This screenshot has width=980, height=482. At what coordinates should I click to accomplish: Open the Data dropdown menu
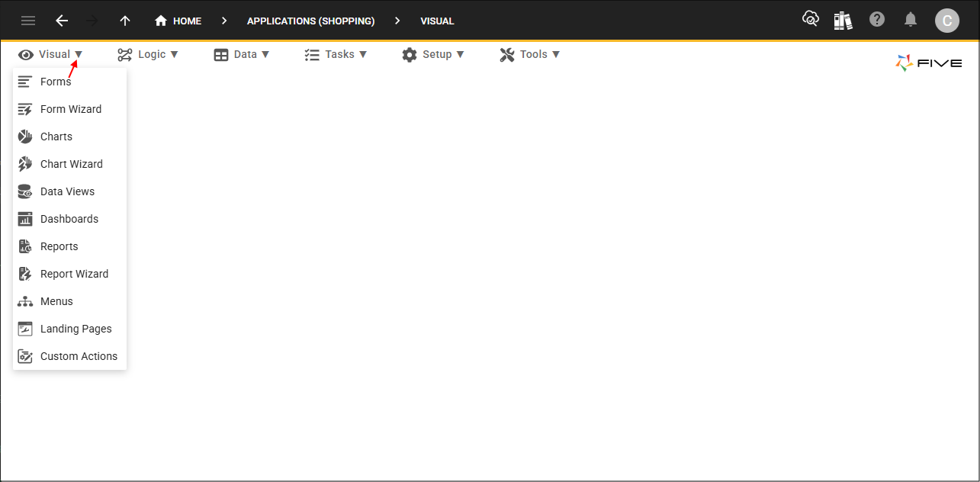[x=243, y=54]
